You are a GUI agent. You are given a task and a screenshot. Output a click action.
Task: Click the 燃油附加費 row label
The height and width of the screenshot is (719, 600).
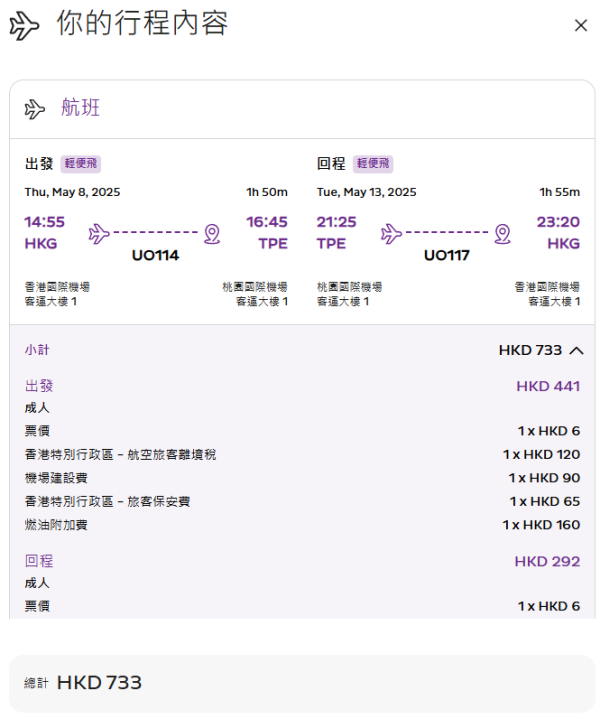(56, 525)
